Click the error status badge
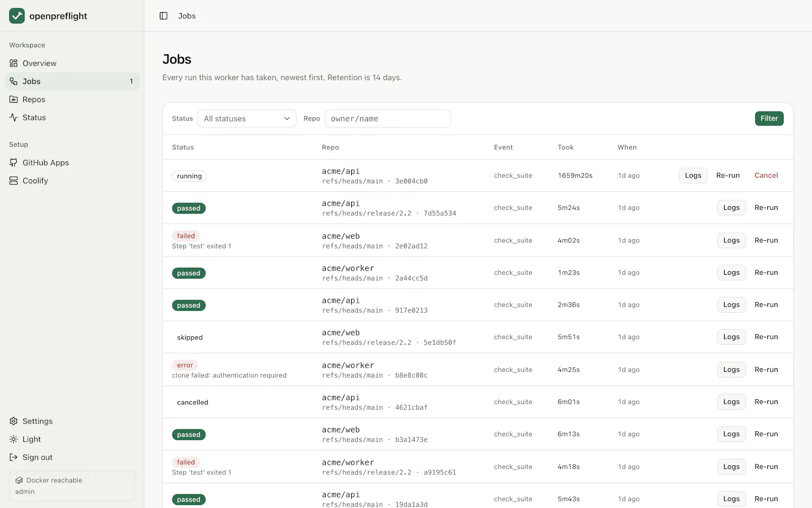The width and height of the screenshot is (812, 508). coord(185,365)
